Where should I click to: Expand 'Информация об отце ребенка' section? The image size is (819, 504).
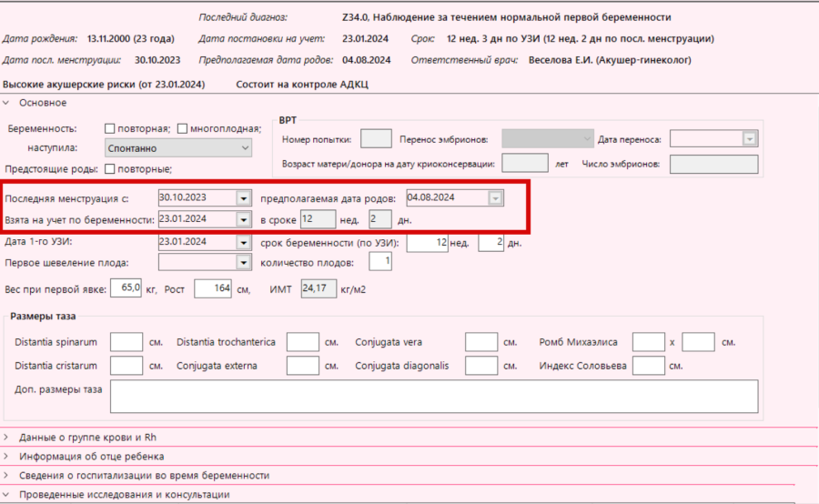pyautogui.click(x=6, y=456)
